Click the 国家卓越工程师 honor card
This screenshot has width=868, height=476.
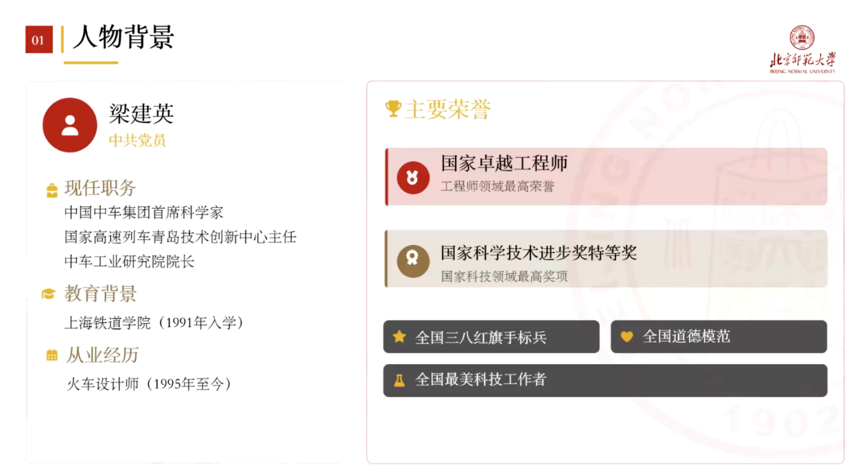pos(606,176)
